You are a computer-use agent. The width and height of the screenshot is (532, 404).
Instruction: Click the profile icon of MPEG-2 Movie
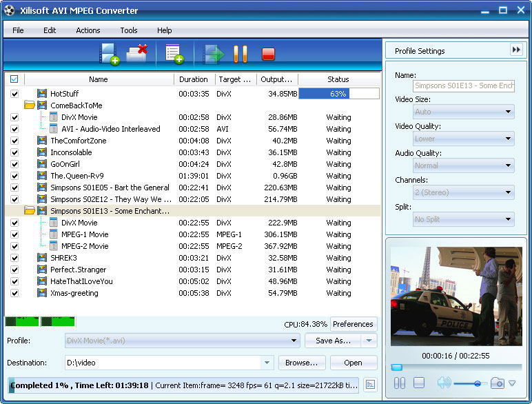click(53, 246)
